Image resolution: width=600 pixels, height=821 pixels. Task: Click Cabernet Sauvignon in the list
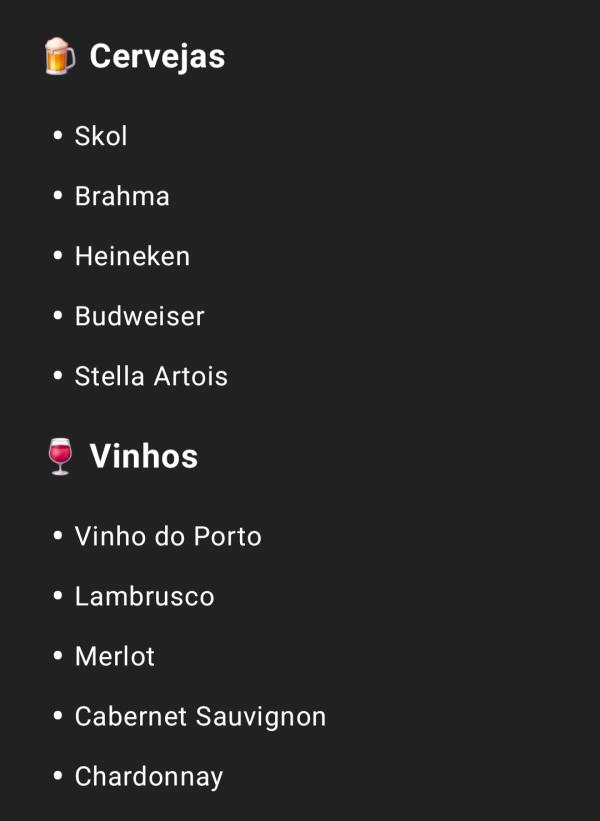pyautogui.click(x=200, y=716)
